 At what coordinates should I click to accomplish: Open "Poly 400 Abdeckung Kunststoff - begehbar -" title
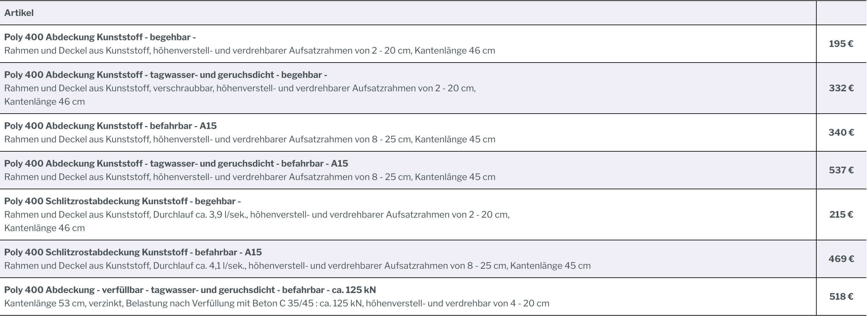point(100,37)
